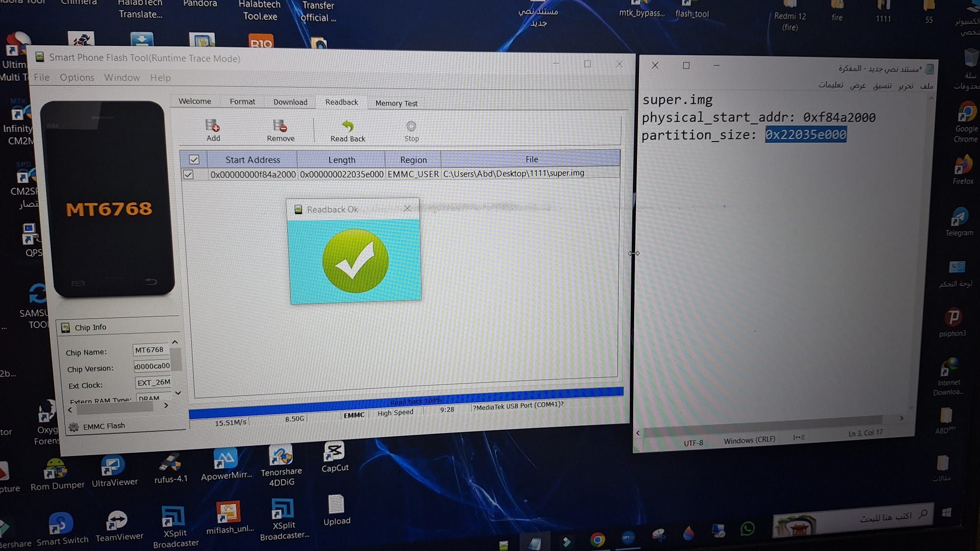Click highlighted 0x22035e000 text in Notepad
The image size is (980, 551).
pos(806,135)
